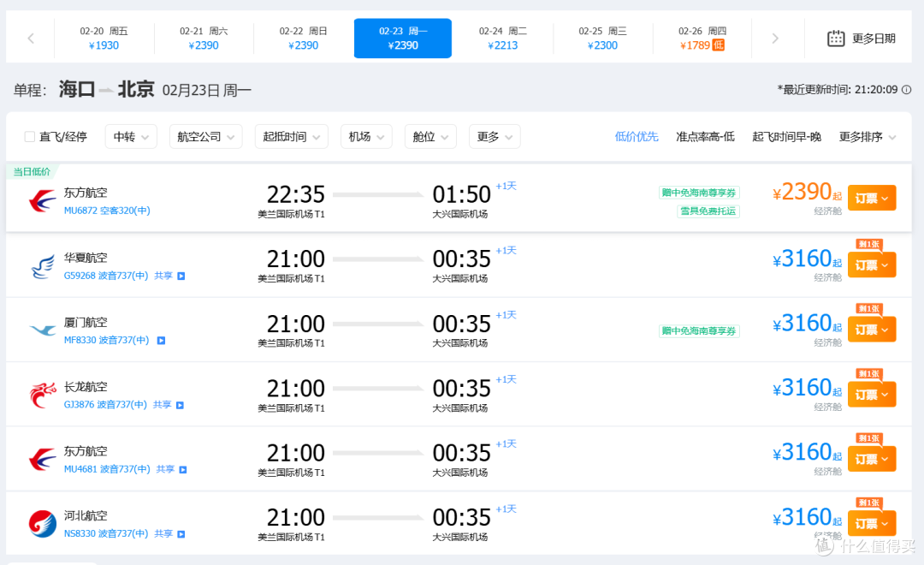This screenshot has height=565, width=924.
Task: Click the 01:50 arrival time
Action: pos(461,194)
